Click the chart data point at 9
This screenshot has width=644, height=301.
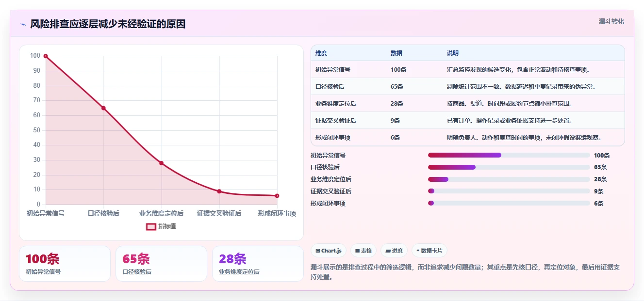tap(219, 191)
